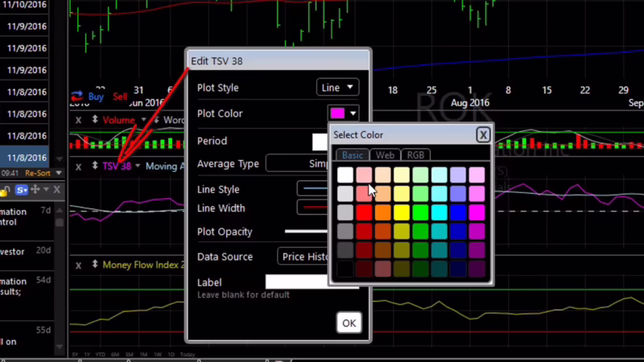
Task: Click the move arrows beside Volume
Action: pyautogui.click(x=95, y=120)
